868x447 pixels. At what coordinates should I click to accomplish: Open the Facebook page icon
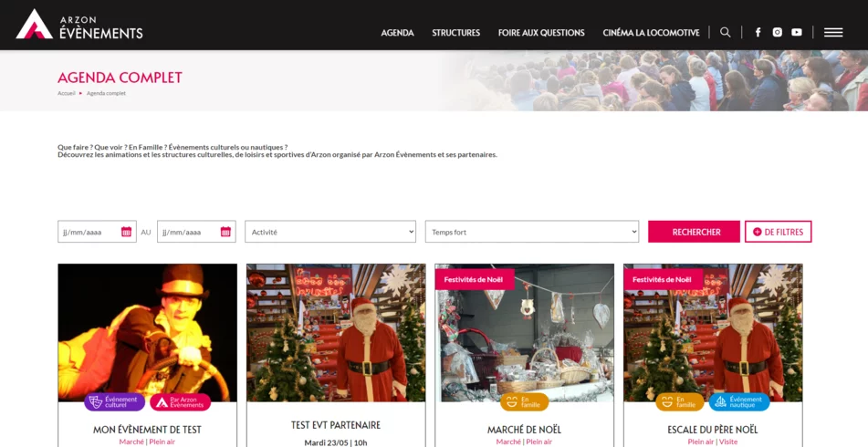758,32
